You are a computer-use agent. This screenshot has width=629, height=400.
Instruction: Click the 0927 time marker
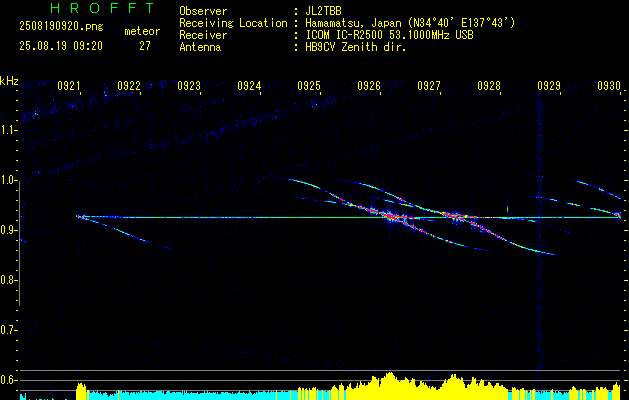(x=429, y=85)
